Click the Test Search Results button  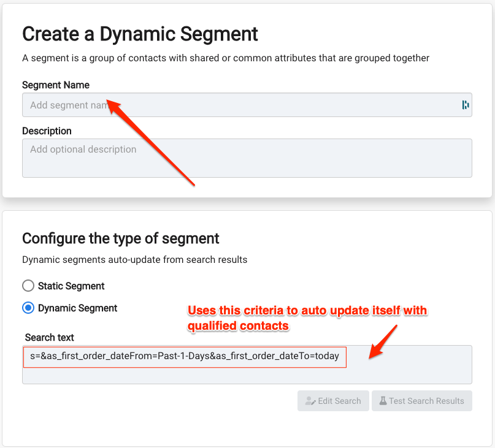(422, 401)
